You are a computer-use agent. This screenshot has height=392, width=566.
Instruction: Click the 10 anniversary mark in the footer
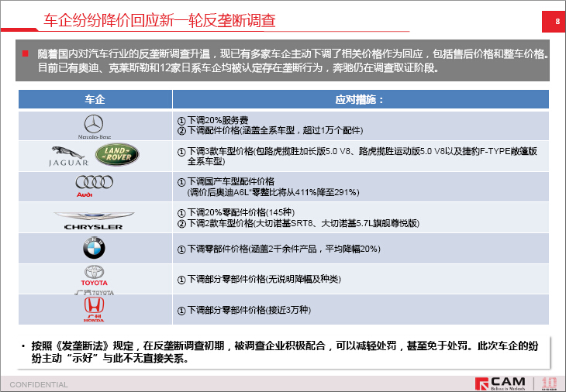click(x=549, y=383)
